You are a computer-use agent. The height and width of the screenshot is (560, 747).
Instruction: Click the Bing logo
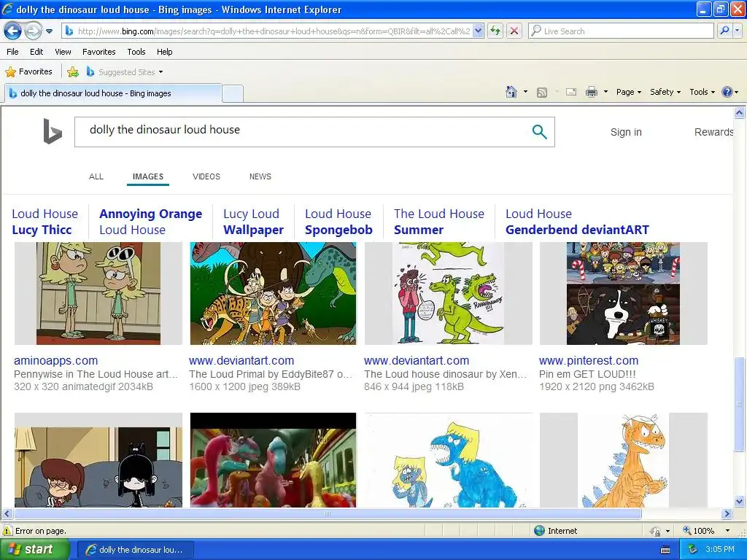53,131
